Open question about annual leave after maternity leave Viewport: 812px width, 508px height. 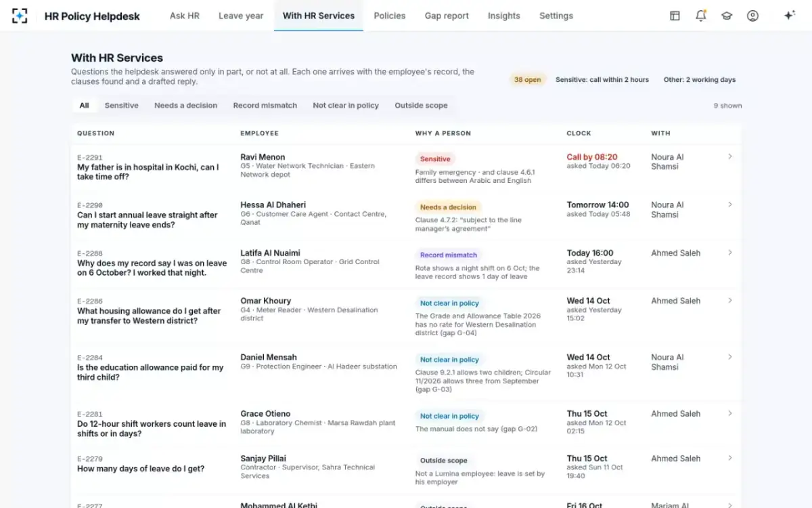pos(148,220)
